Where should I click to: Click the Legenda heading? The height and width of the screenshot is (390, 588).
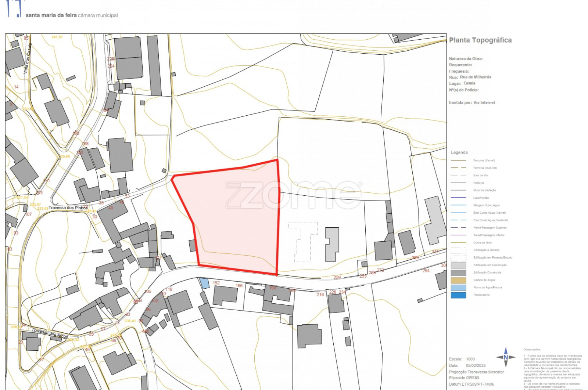(459, 152)
